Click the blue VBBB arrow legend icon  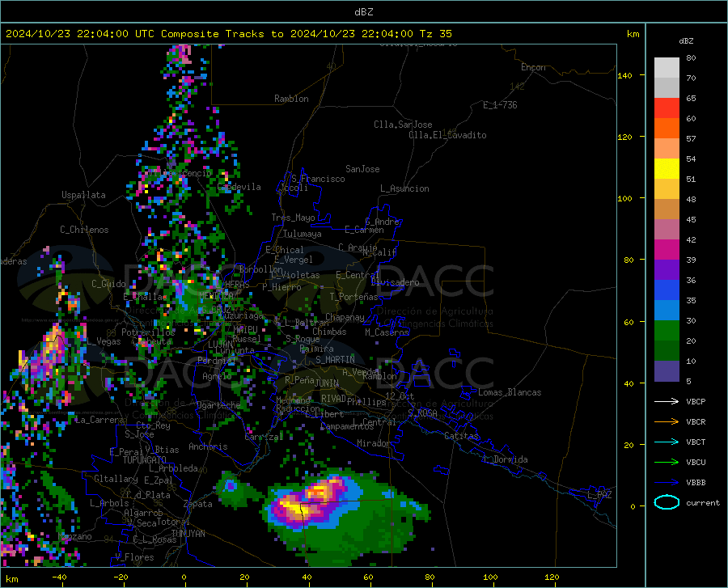(667, 483)
